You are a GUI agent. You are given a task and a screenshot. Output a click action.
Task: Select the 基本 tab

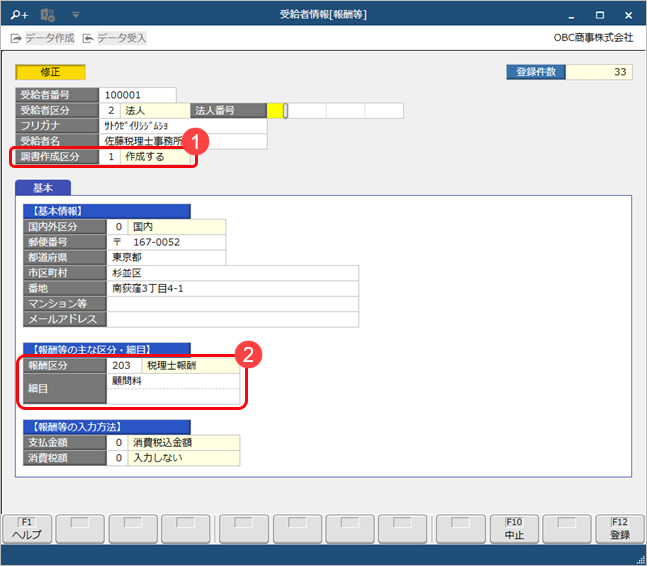40,188
